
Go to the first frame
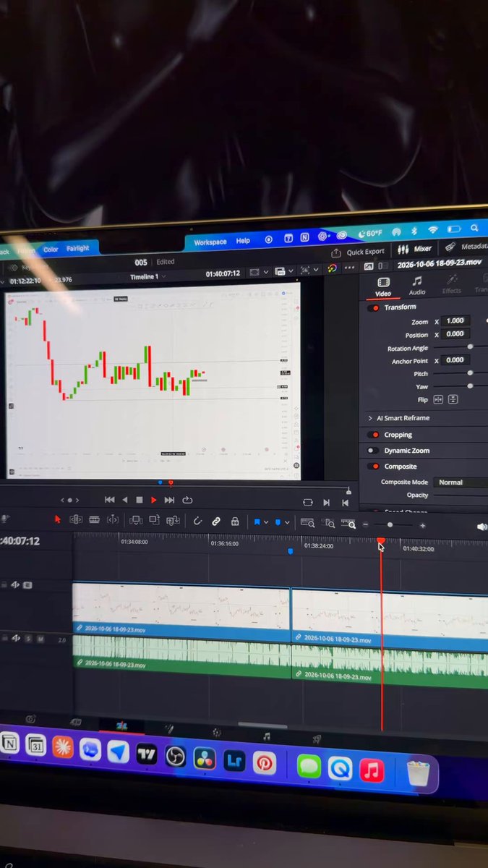coord(110,499)
